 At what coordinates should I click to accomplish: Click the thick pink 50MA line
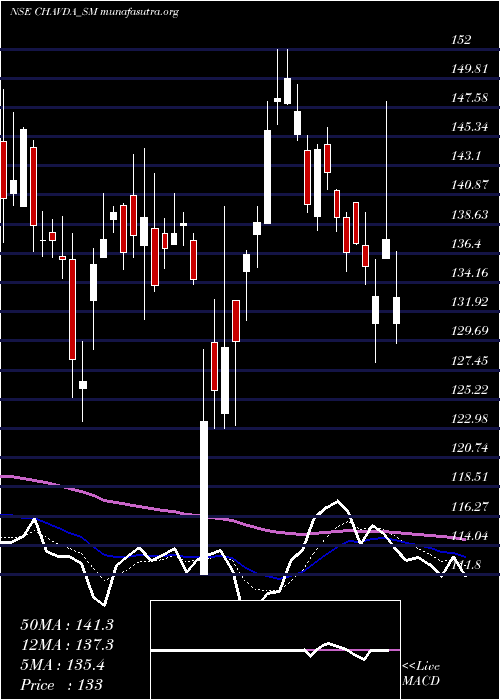click(232, 520)
